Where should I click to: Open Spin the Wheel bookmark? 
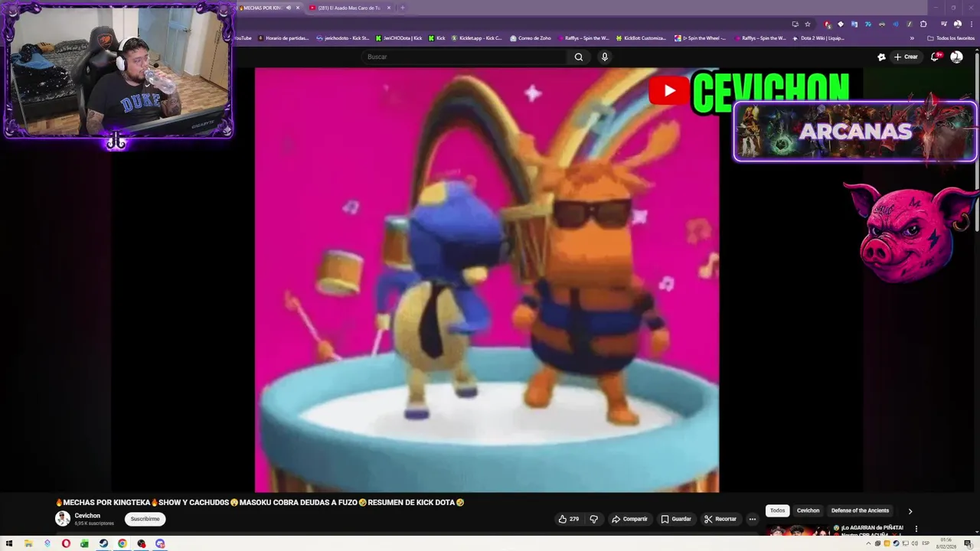(701, 37)
